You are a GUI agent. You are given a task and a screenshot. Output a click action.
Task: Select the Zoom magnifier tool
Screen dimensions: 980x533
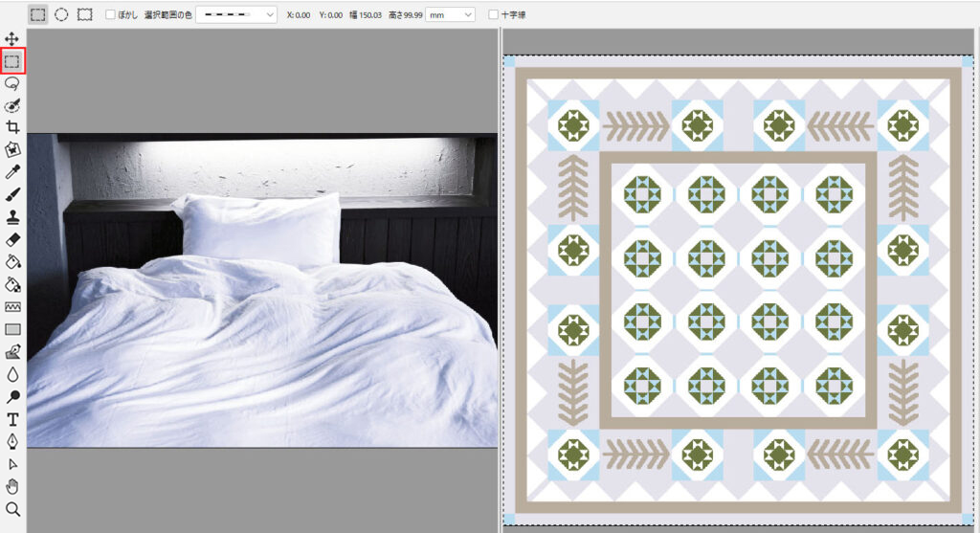[x=11, y=509]
